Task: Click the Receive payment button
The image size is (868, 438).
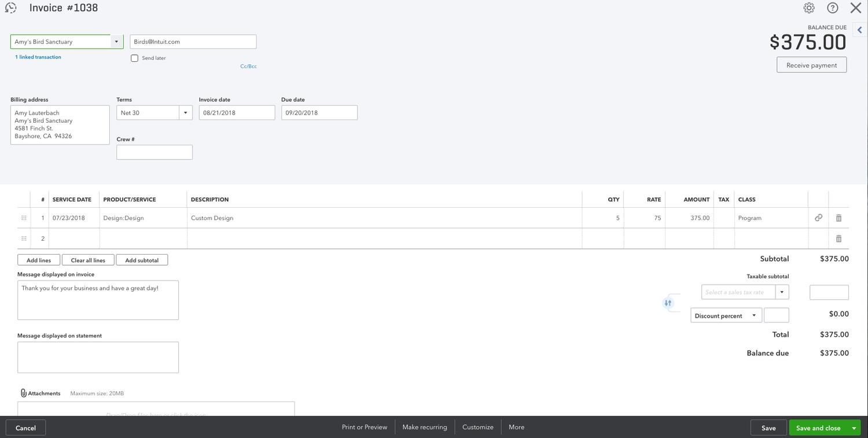Action: tap(811, 65)
